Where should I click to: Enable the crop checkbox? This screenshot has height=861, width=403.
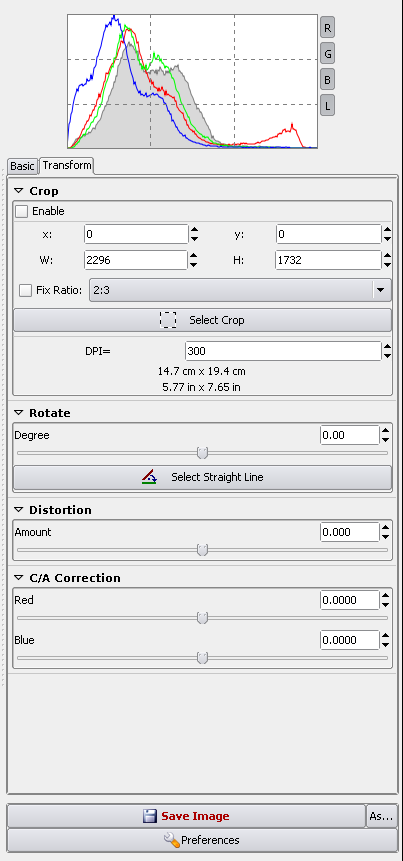click(x=21, y=211)
